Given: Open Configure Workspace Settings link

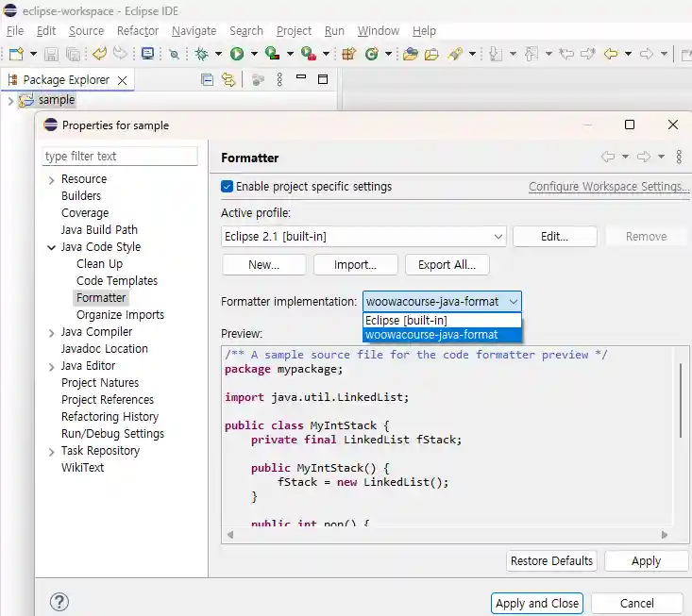Looking at the screenshot, I should [609, 187].
